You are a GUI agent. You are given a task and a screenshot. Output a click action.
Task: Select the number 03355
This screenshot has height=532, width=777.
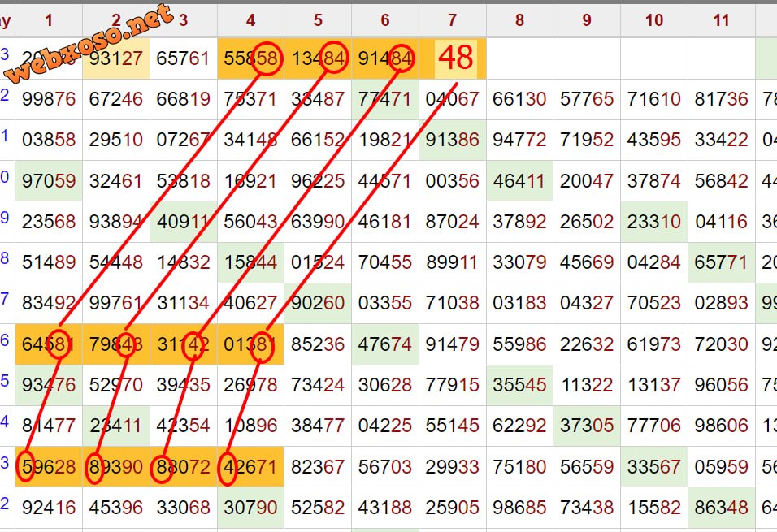[x=385, y=303]
